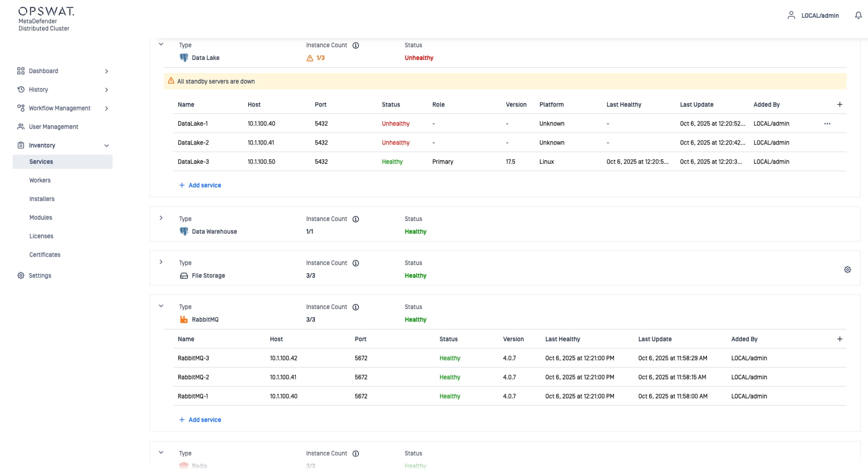Go to Licenses in sidebar
The image size is (868, 471).
(x=41, y=236)
